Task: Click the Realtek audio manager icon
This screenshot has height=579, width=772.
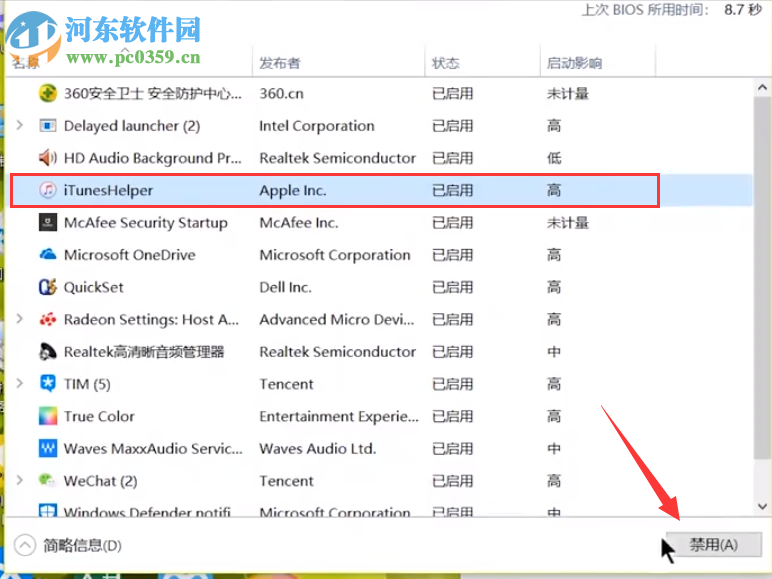Action: pyautogui.click(x=48, y=352)
